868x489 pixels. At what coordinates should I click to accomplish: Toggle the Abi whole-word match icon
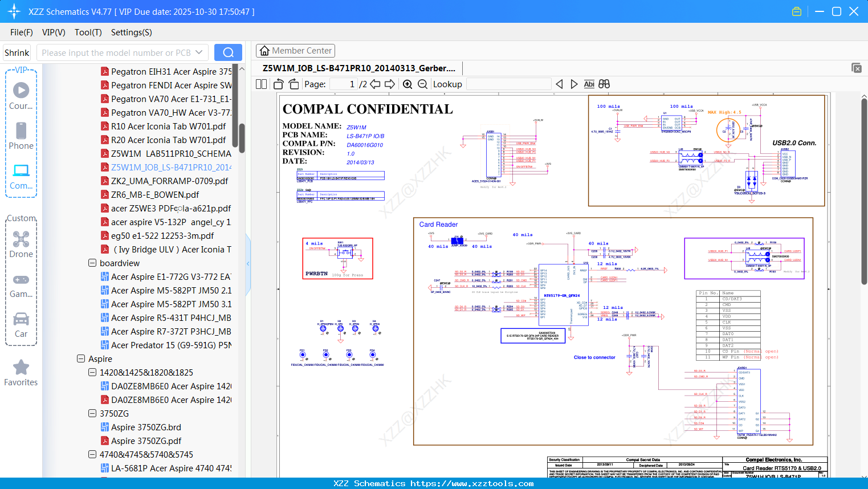(589, 84)
